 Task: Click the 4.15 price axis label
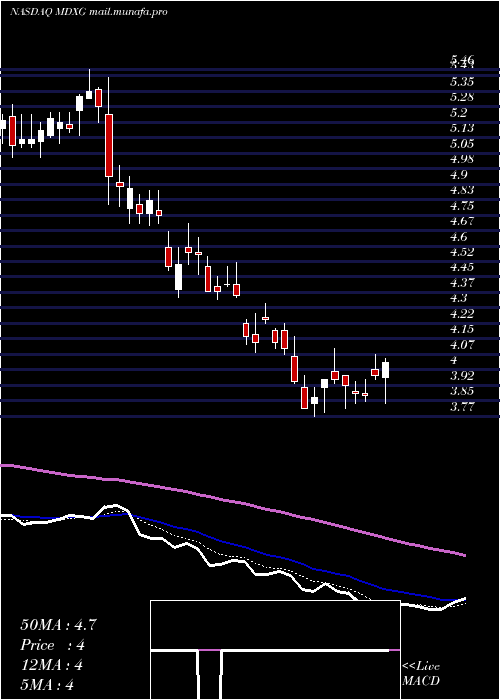(x=462, y=329)
